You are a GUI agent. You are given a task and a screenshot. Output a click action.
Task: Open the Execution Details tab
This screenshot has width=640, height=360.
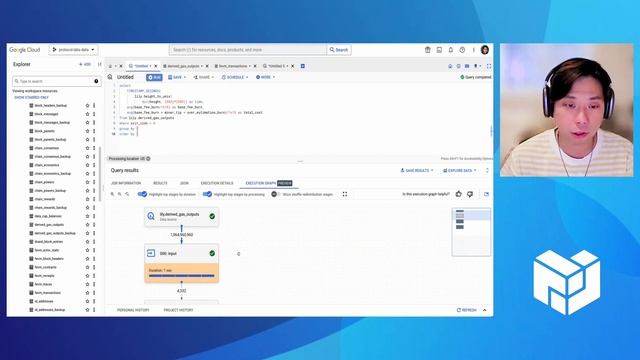(x=217, y=183)
